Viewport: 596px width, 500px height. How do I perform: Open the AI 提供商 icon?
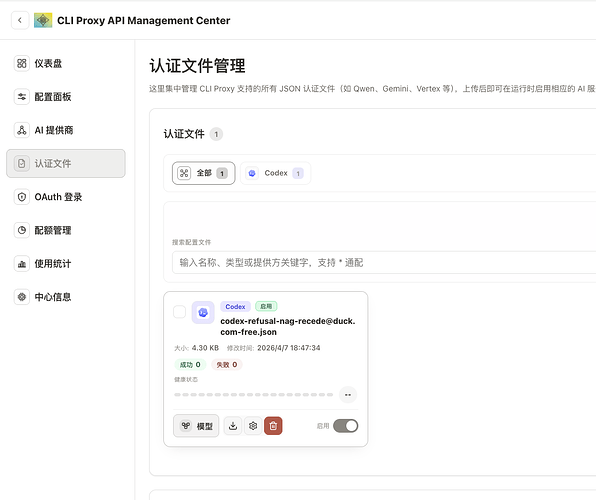22,130
